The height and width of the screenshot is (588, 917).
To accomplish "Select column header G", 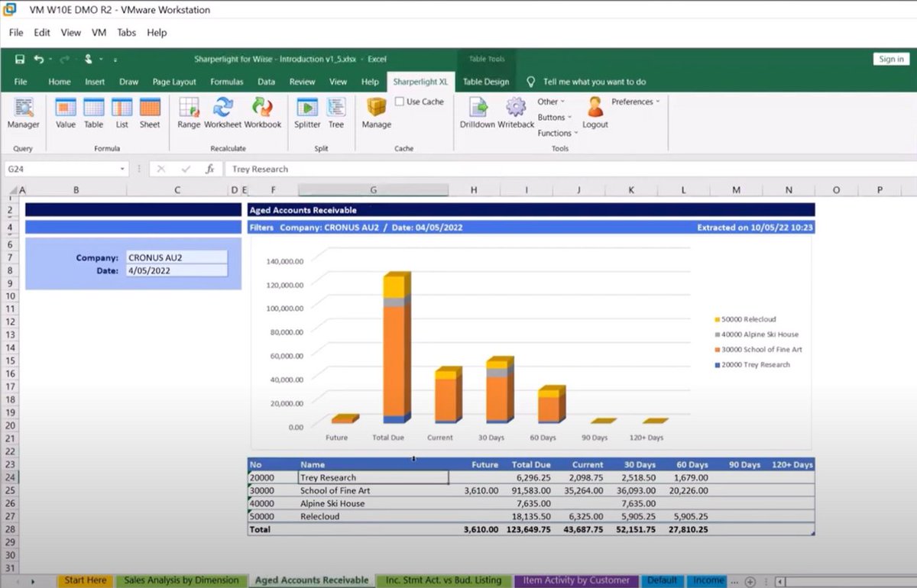I will click(x=373, y=189).
